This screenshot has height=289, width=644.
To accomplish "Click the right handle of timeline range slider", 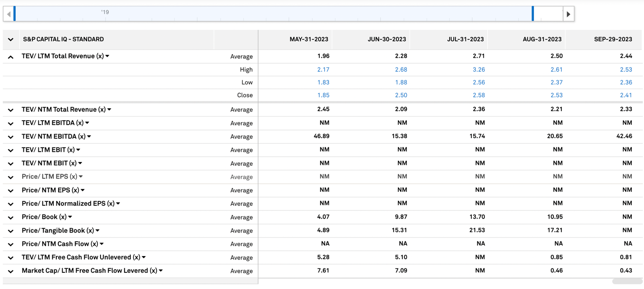I will click(533, 14).
